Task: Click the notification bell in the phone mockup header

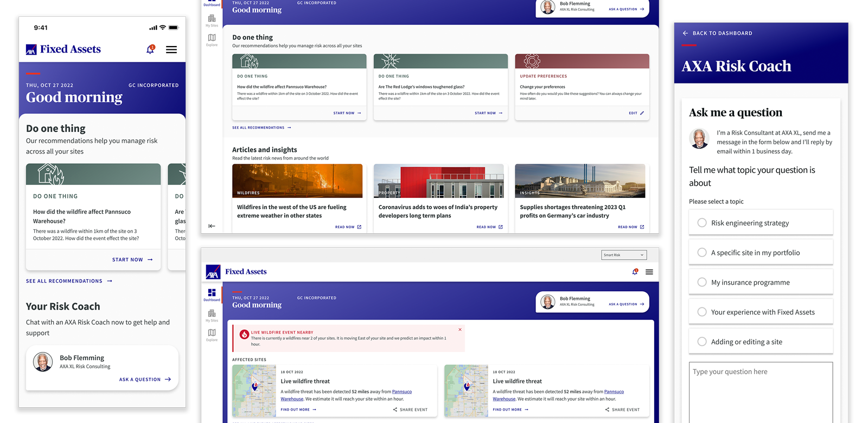Action: [x=150, y=49]
